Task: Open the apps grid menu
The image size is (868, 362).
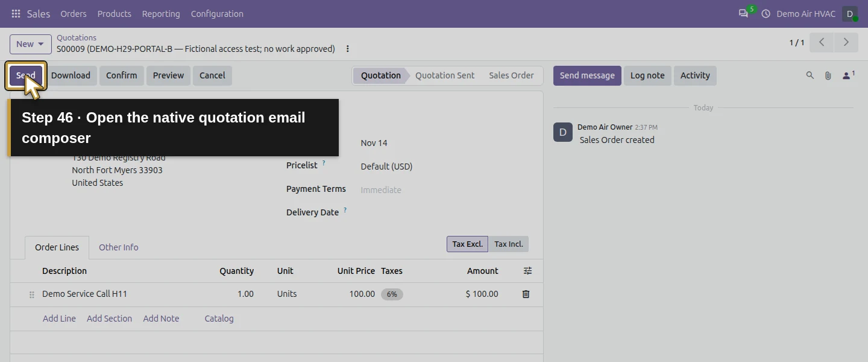Action: click(16, 13)
